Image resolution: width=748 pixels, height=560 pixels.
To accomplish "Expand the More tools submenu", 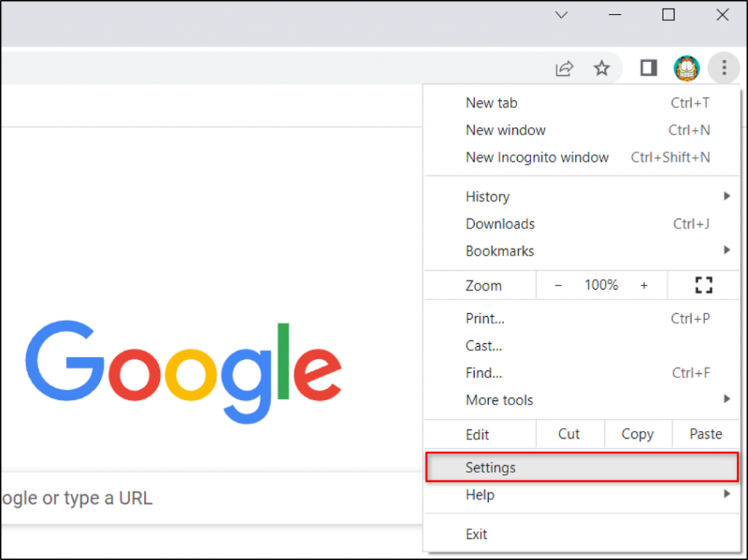I will 499,399.
